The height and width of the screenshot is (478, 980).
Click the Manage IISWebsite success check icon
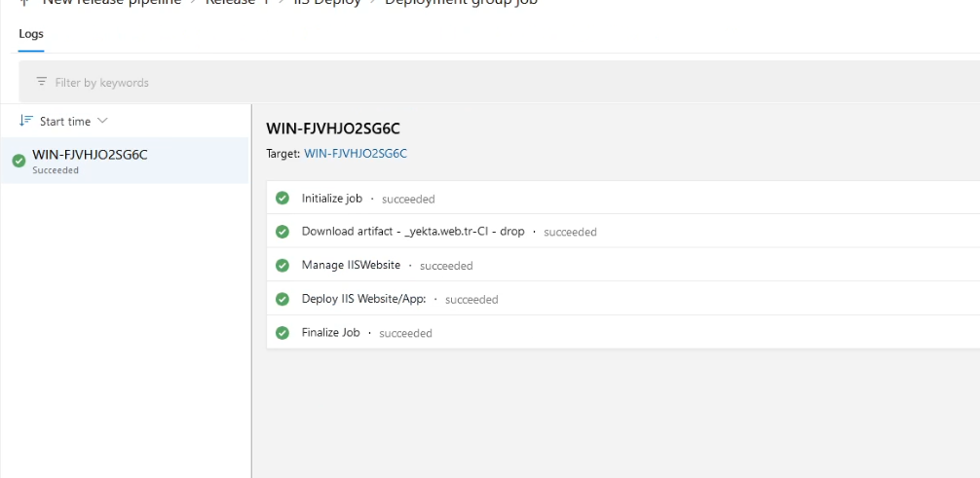(x=283, y=265)
